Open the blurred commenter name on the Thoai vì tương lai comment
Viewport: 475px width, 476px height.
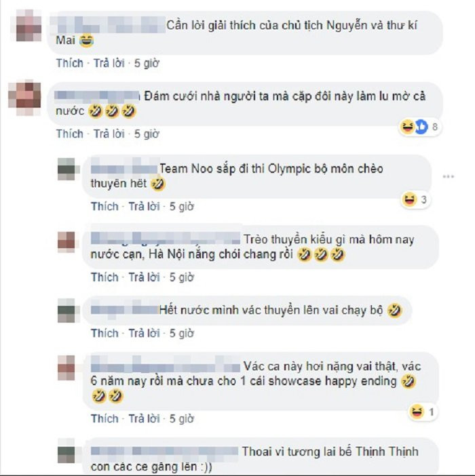165,452
